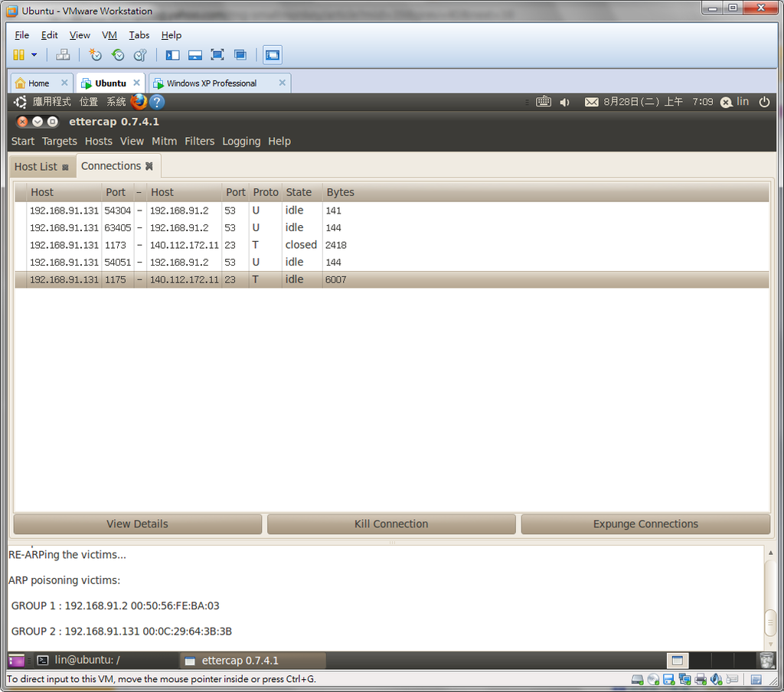Click the console view toolbar icon
The image size is (784, 692).
273,55
